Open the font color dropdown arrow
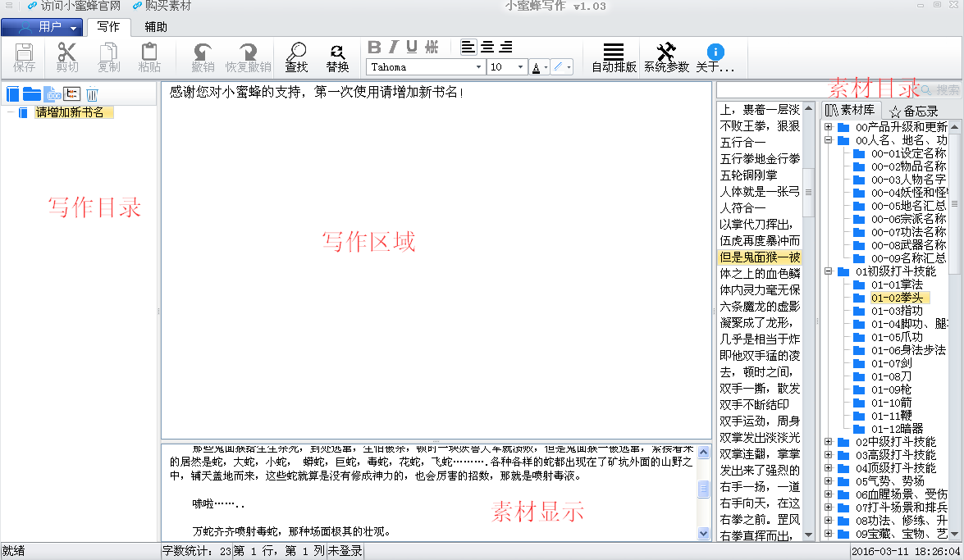 pyautogui.click(x=546, y=67)
